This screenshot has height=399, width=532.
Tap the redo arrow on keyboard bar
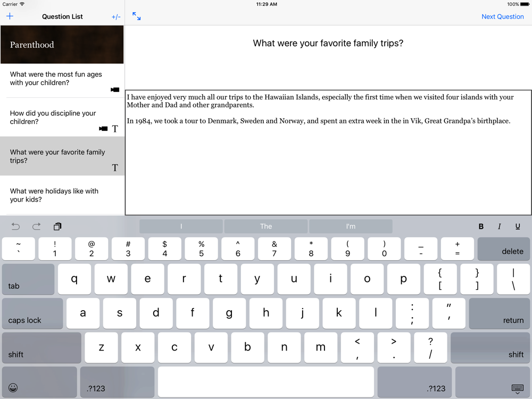point(36,226)
